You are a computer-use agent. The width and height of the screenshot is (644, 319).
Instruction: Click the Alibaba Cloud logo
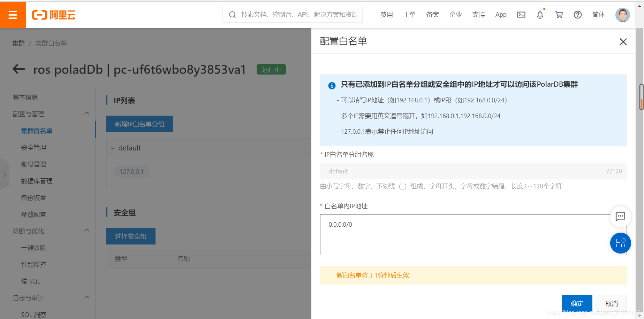(x=54, y=15)
